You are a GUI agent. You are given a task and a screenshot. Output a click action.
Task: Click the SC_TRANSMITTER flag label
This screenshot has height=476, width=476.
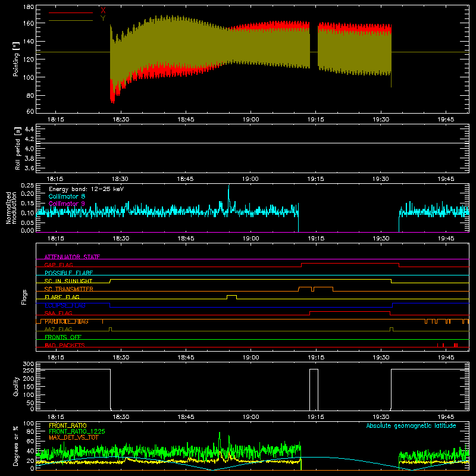(x=69, y=289)
